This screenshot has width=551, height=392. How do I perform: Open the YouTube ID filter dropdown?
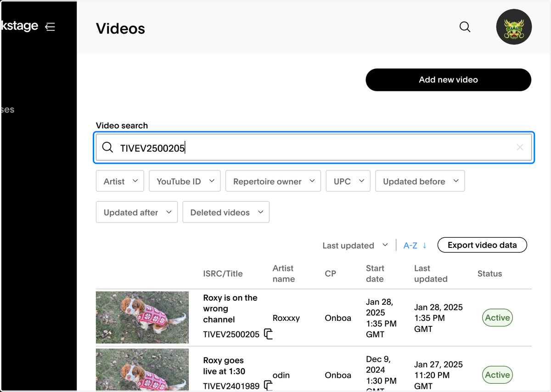point(185,181)
